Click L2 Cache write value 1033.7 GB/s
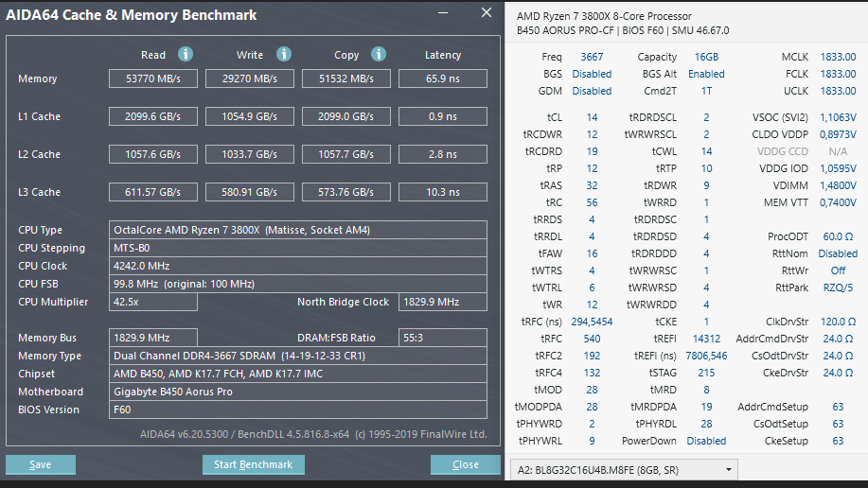868x488 pixels. [250, 154]
